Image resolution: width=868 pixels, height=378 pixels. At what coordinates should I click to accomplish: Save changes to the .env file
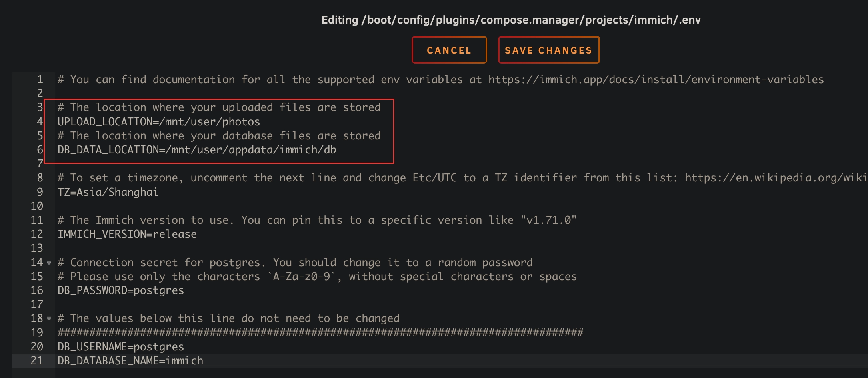548,50
